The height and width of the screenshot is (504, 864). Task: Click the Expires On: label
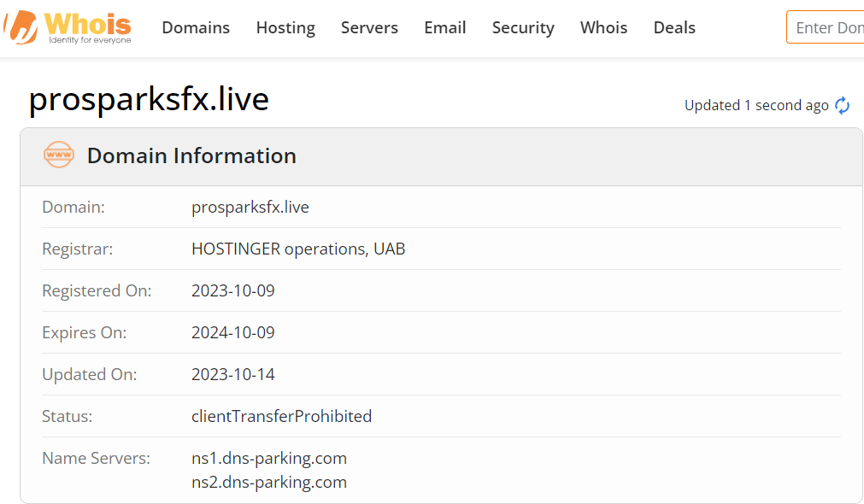tap(85, 332)
